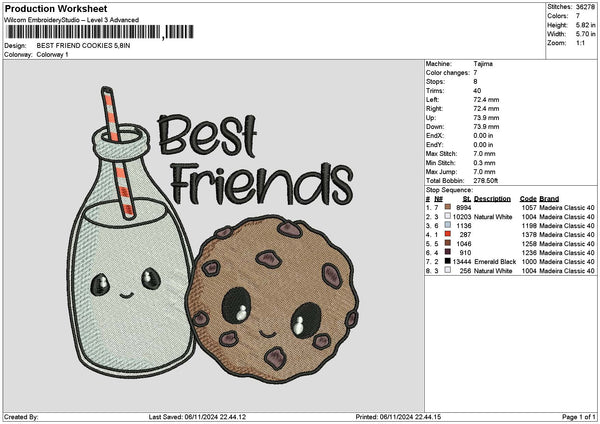
Task: Click the light blue swatch for stop 3
Action: point(447,225)
